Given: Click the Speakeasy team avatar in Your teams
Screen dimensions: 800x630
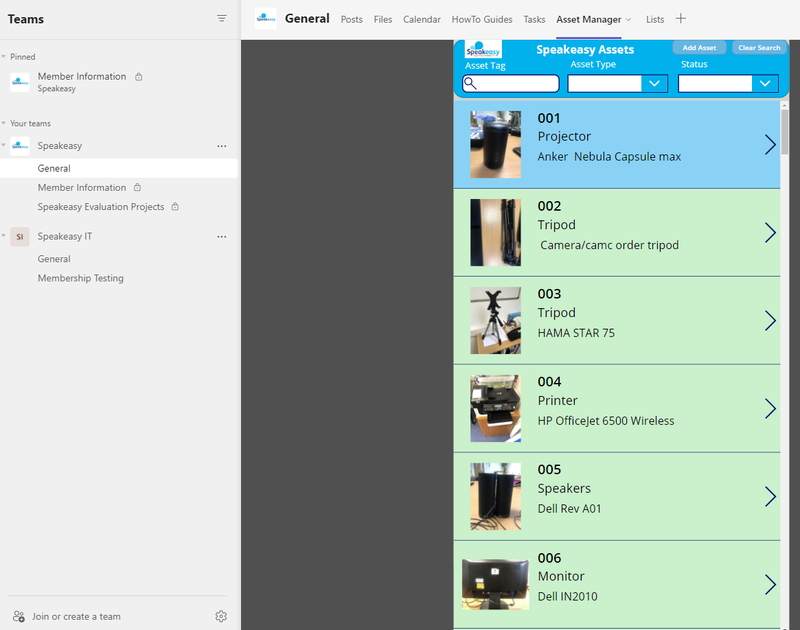Looking at the screenshot, I should pos(20,146).
